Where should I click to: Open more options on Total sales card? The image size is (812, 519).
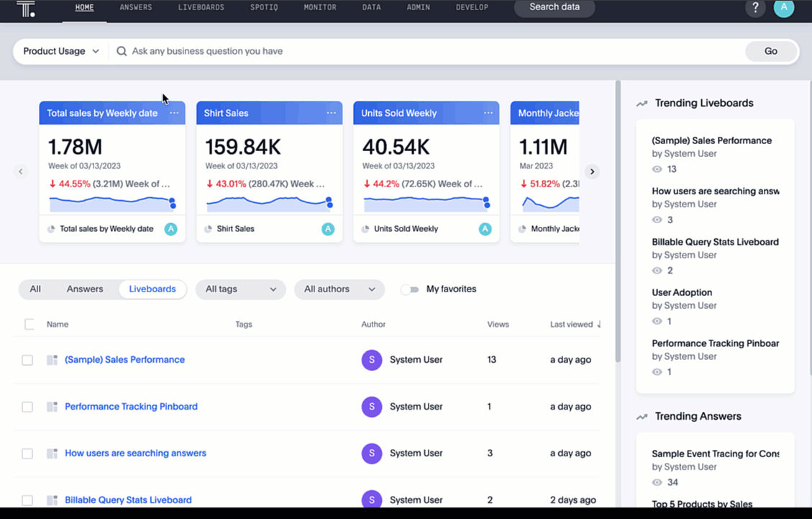pyautogui.click(x=174, y=113)
